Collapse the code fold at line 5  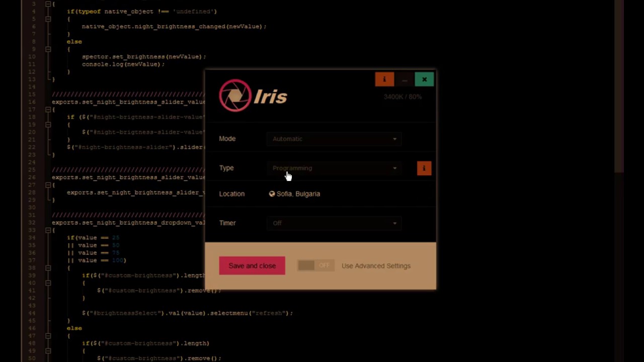click(48, 19)
